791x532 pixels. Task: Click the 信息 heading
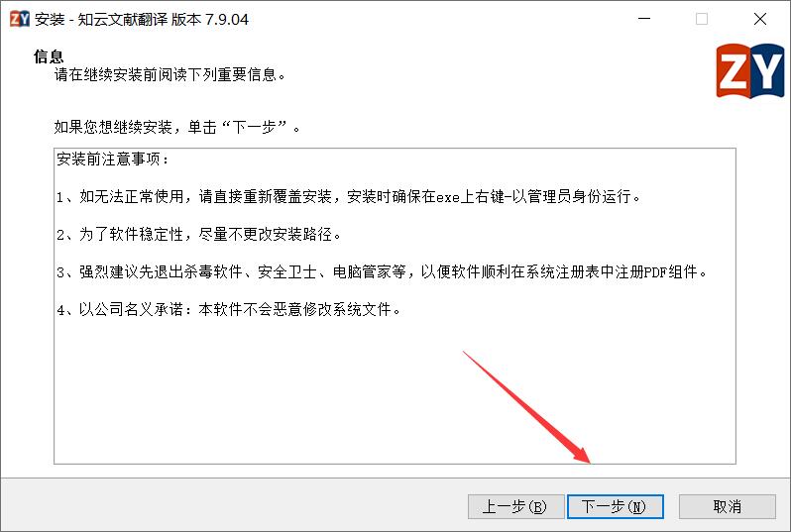pyautogui.click(x=49, y=55)
